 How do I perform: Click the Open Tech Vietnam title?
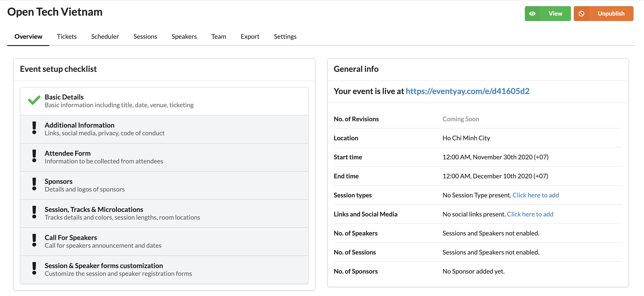coord(55,12)
